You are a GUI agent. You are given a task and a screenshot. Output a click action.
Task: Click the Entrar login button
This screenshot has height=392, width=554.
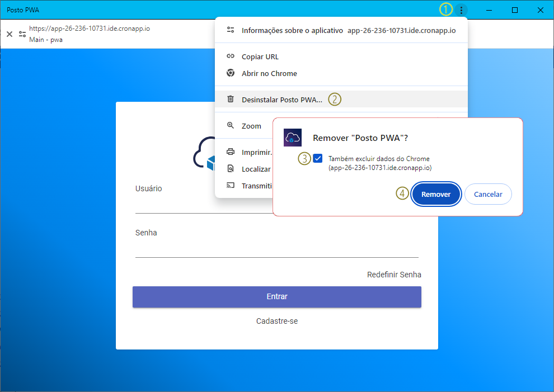pos(277,296)
